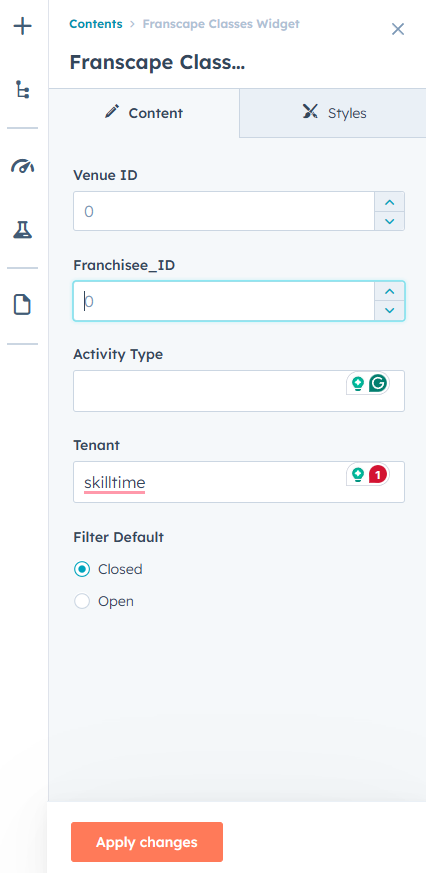The image size is (426, 873).
Task: Decrease Venue ID with down arrow
Action: point(390,221)
